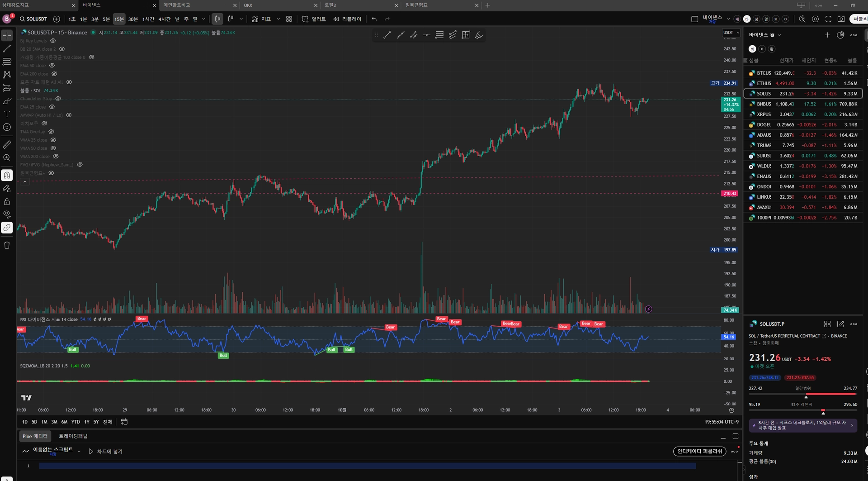Show the TMA Overlay indicator
868x481 pixels.
52,132
